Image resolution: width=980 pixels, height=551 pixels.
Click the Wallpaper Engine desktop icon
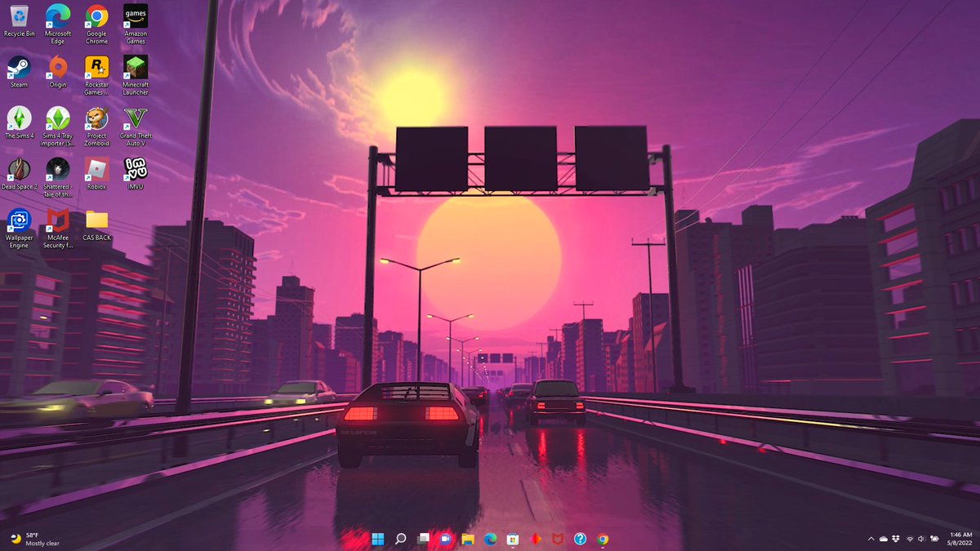pos(19,229)
